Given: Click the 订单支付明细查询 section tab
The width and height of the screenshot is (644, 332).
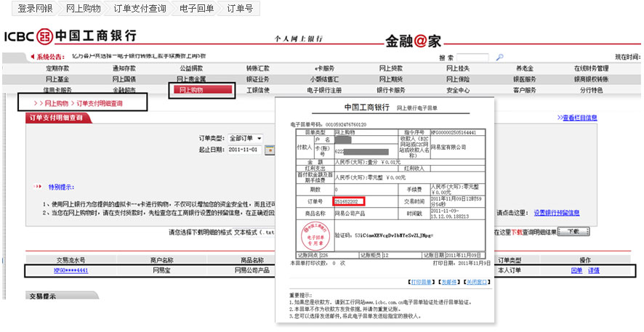Looking at the screenshot, I should point(59,118).
